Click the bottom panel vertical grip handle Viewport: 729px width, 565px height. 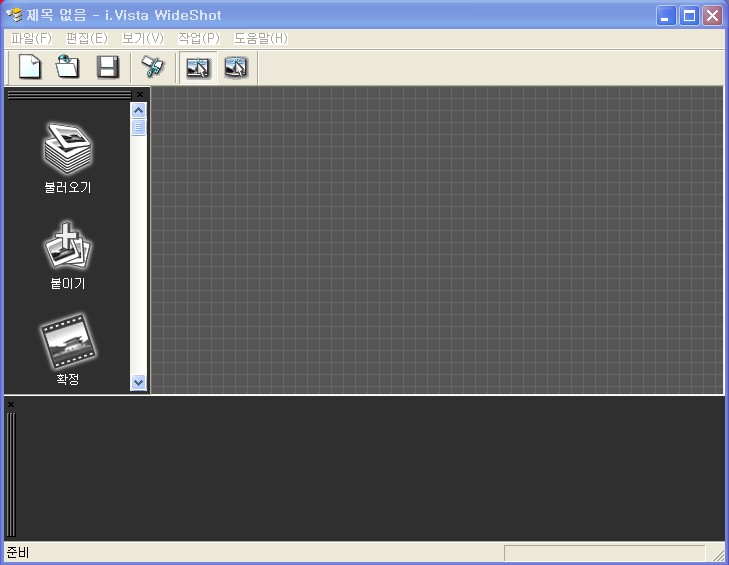pos(11,474)
